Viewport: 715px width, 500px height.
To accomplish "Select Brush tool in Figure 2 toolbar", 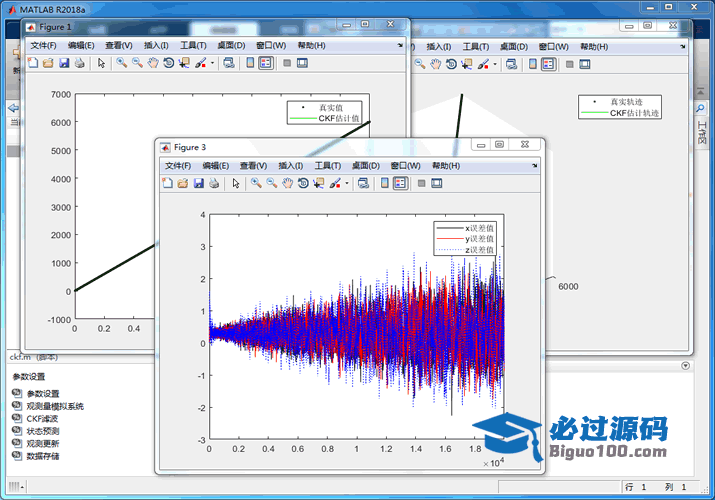I will pos(483,64).
